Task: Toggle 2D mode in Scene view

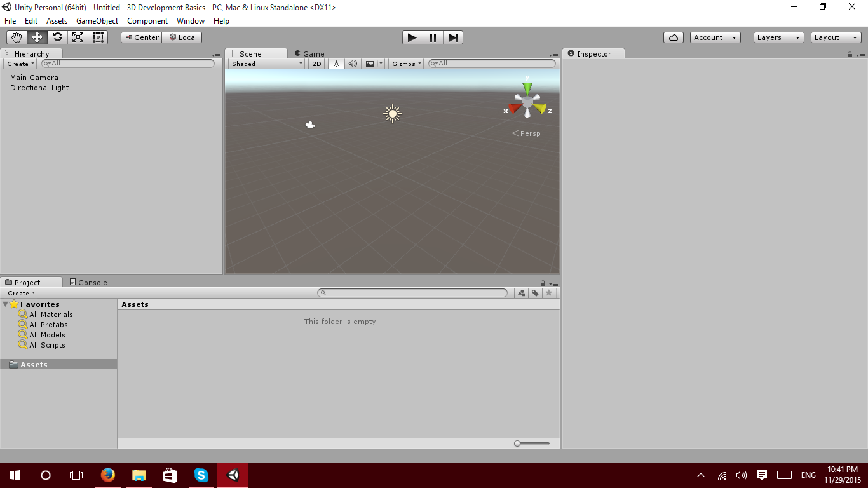Action: pyautogui.click(x=316, y=64)
